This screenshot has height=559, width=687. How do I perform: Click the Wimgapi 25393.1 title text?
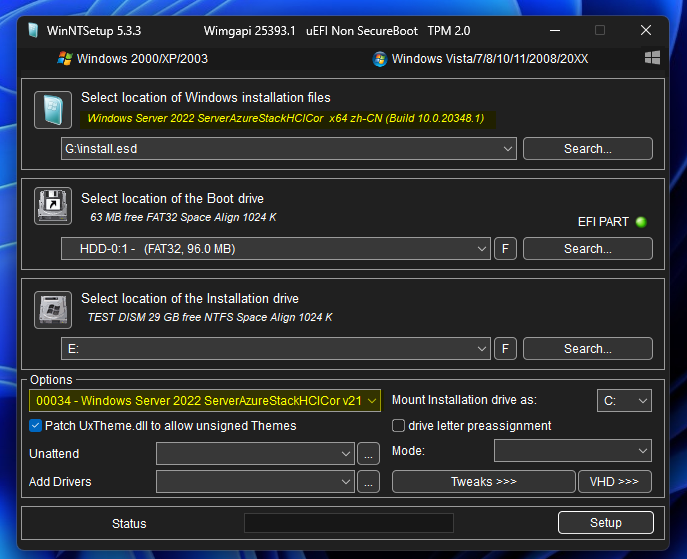pyautogui.click(x=249, y=31)
